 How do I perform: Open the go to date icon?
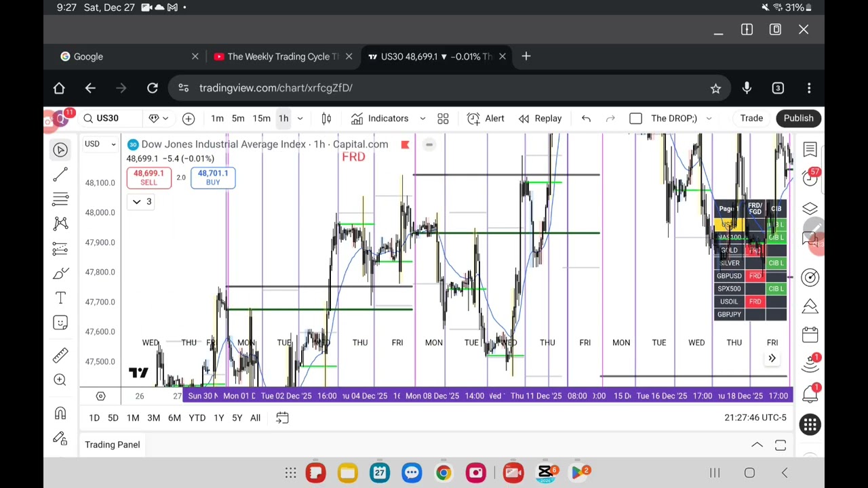pos(282,418)
